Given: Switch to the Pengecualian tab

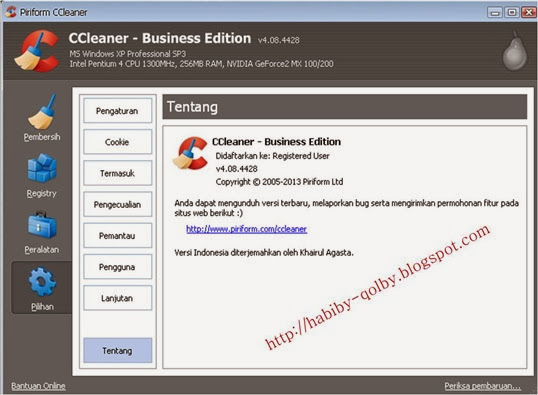Looking at the screenshot, I should click(x=117, y=204).
